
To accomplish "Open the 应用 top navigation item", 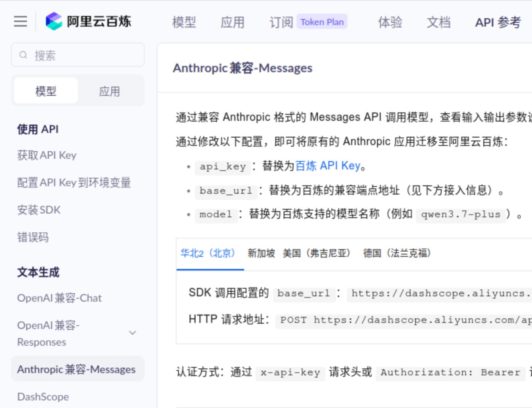I will coord(233,22).
